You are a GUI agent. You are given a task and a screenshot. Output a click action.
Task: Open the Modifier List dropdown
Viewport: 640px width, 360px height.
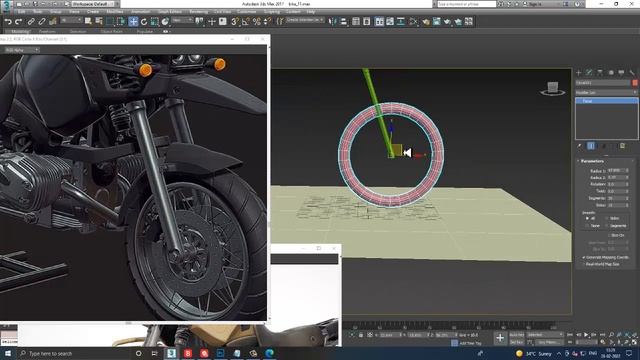(x=606, y=93)
